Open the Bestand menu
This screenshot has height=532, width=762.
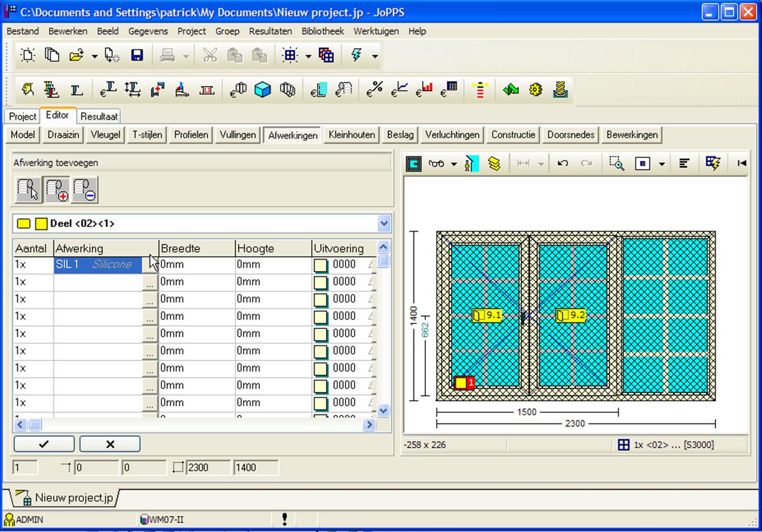click(x=23, y=31)
